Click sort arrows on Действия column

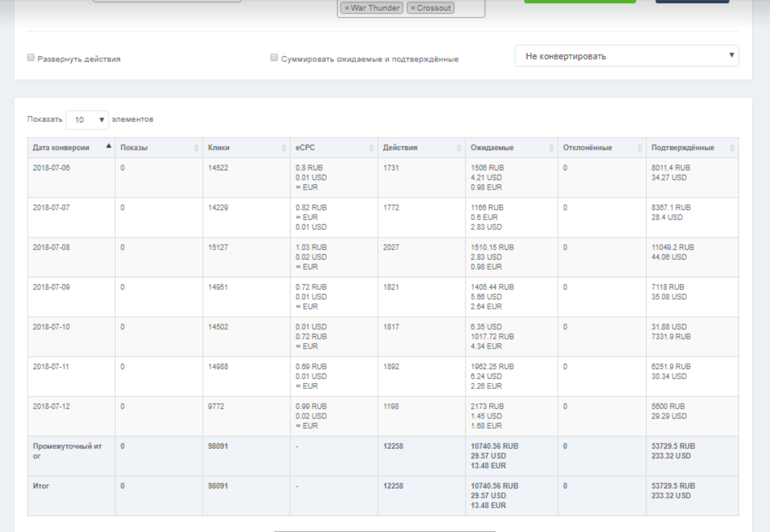(459, 148)
